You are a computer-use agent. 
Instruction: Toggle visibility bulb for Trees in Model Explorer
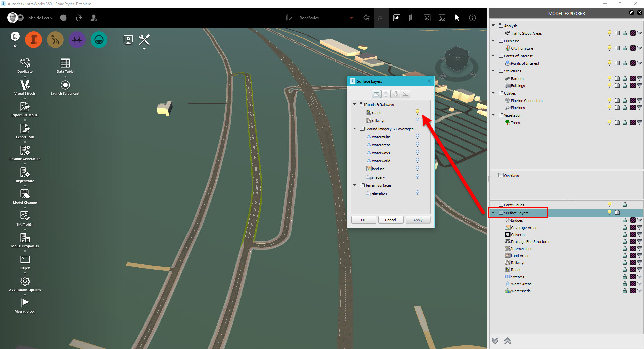click(609, 122)
